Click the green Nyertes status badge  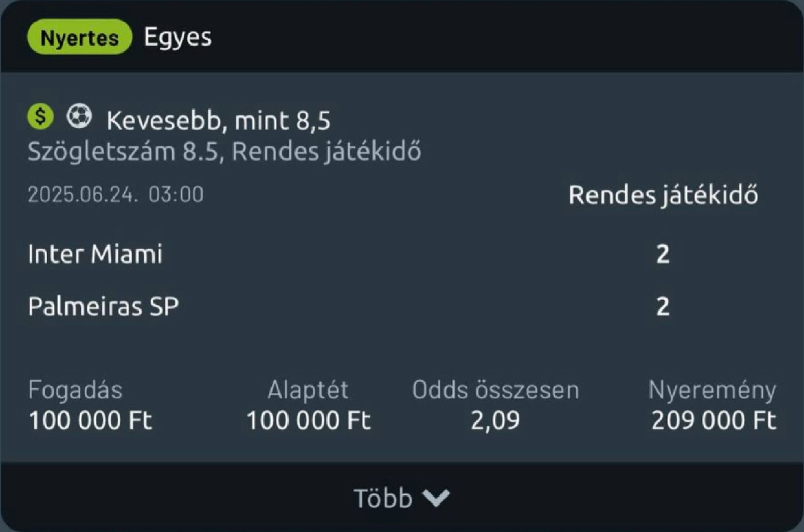pyautogui.click(x=79, y=37)
